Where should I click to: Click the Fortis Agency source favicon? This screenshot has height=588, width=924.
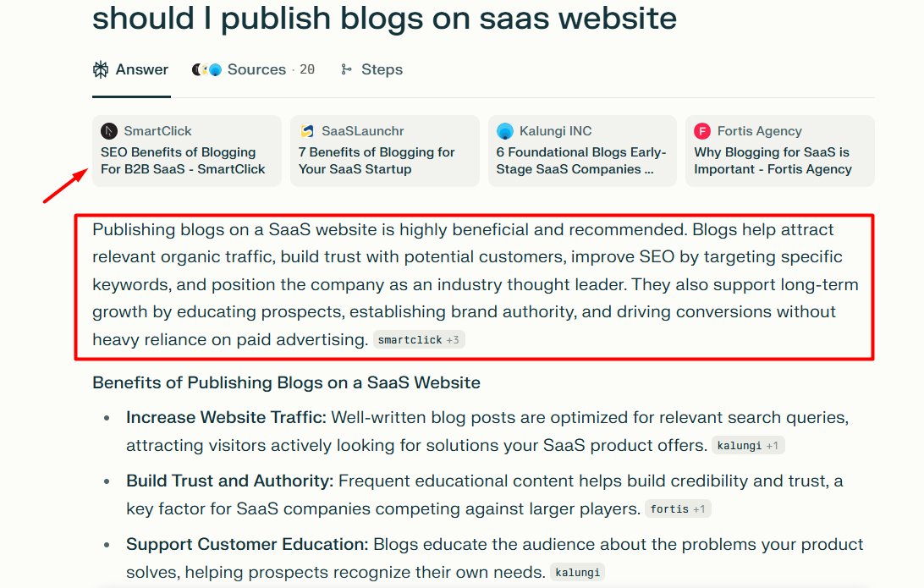[701, 131]
